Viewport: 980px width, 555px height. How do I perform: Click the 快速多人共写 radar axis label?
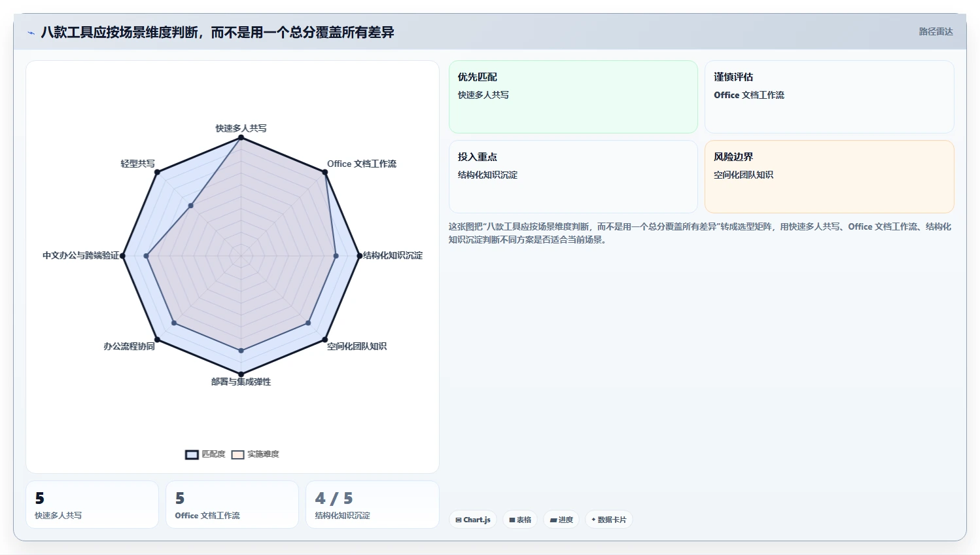[x=241, y=128]
